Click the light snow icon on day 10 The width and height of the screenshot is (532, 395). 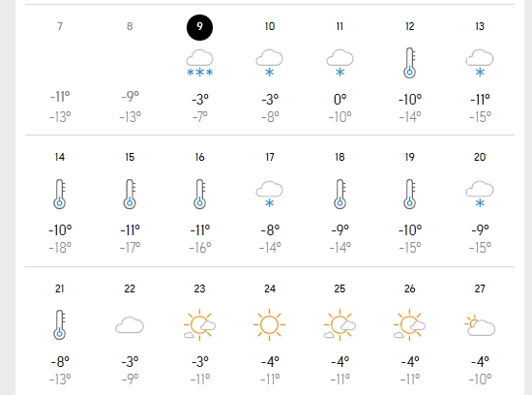click(x=270, y=63)
